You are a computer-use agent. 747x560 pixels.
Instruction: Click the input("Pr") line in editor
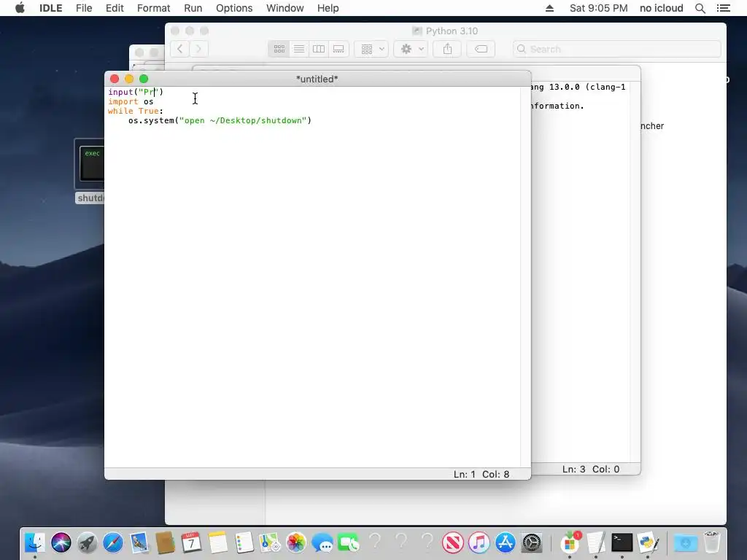click(x=136, y=92)
